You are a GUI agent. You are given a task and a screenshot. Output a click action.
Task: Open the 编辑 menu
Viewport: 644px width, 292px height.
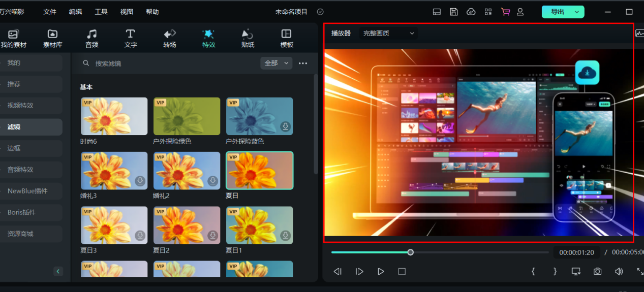click(x=75, y=12)
